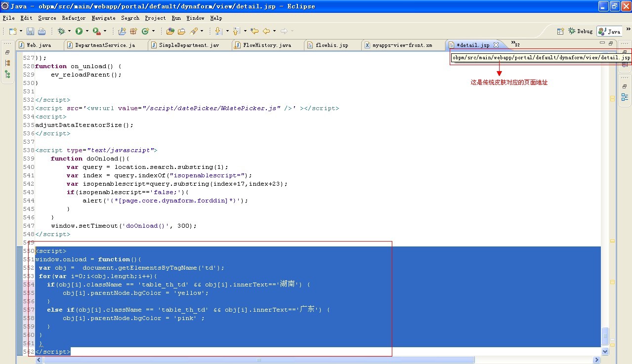Open the New wizard dropdown arrow
The height and width of the screenshot is (364, 632).
click(20, 31)
